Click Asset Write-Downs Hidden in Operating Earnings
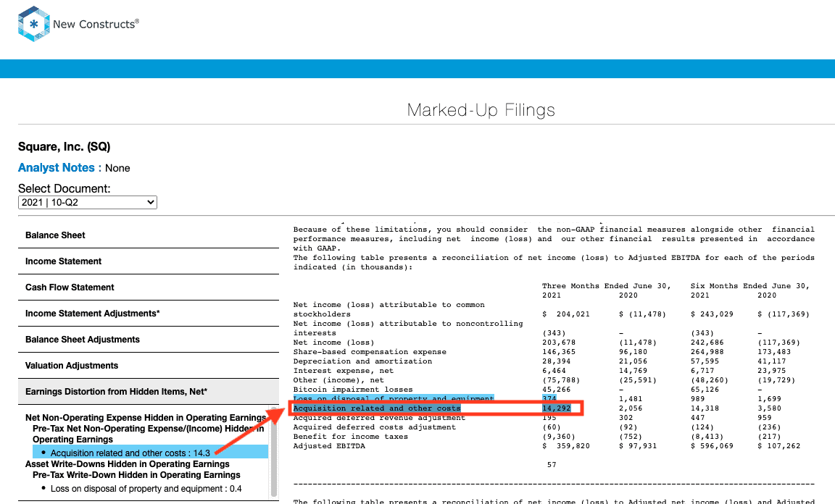This screenshot has height=504, width=835. click(x=128, y=464)
